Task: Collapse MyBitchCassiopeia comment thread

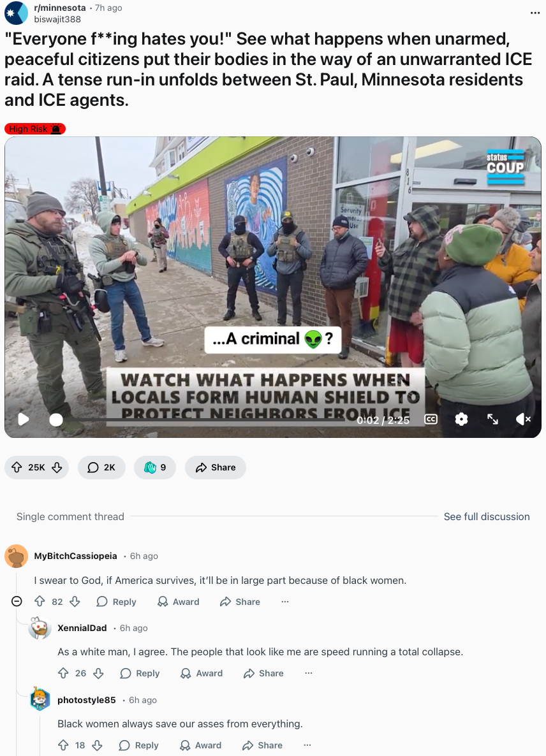Action: click(17, 601)
